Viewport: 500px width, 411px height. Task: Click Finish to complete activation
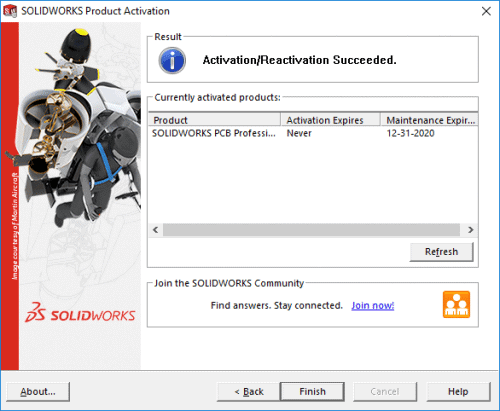(312, 392)
